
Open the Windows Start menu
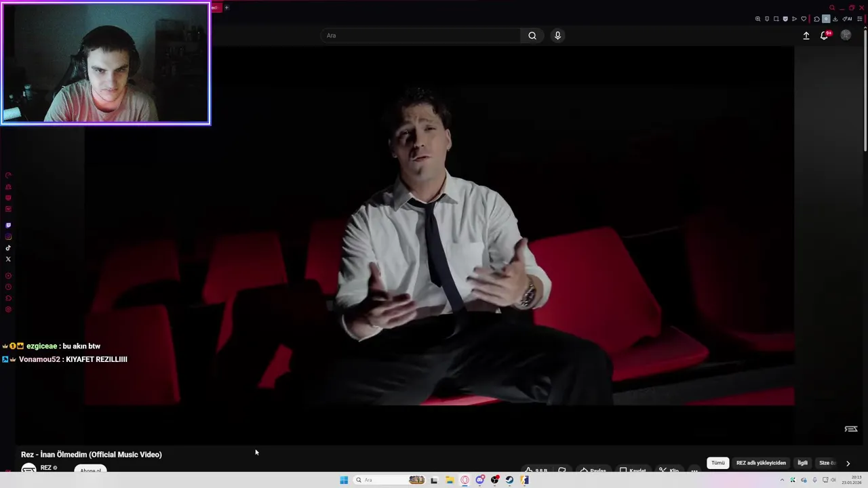click(344, 480)
